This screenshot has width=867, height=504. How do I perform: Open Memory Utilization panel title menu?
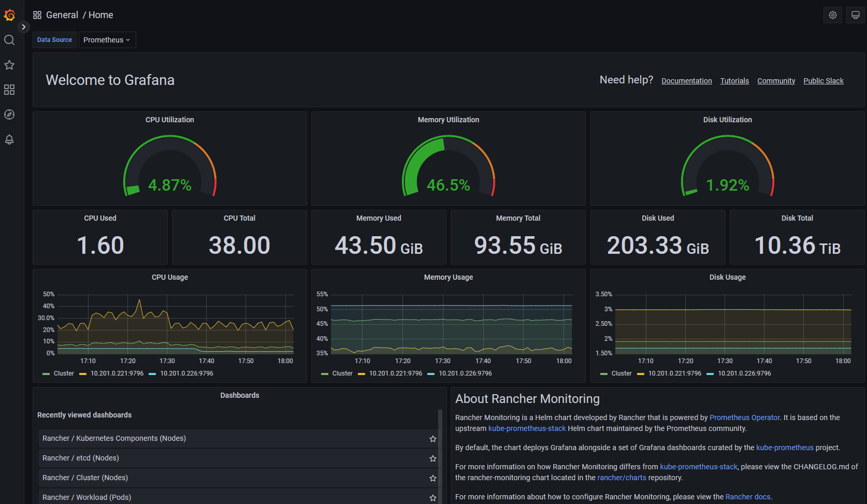[x=449, y=120]
